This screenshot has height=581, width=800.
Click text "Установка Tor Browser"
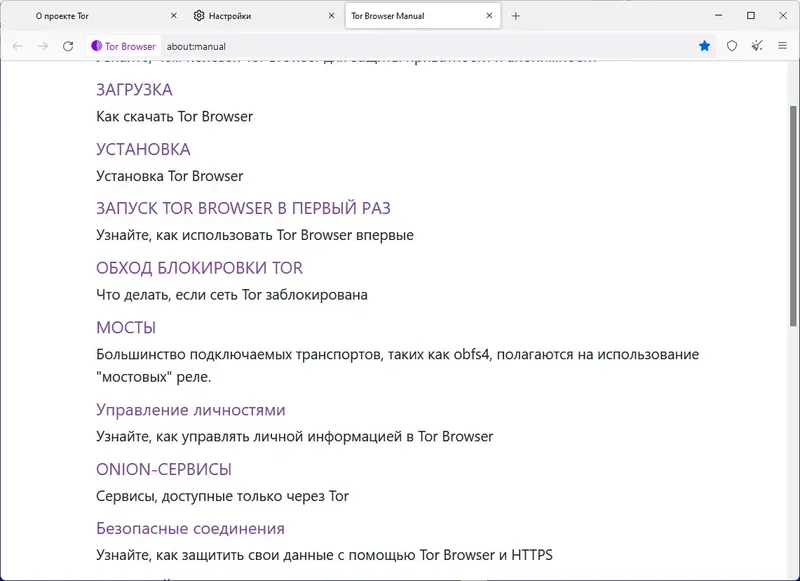pyautogui.click(x=169, y=176)
